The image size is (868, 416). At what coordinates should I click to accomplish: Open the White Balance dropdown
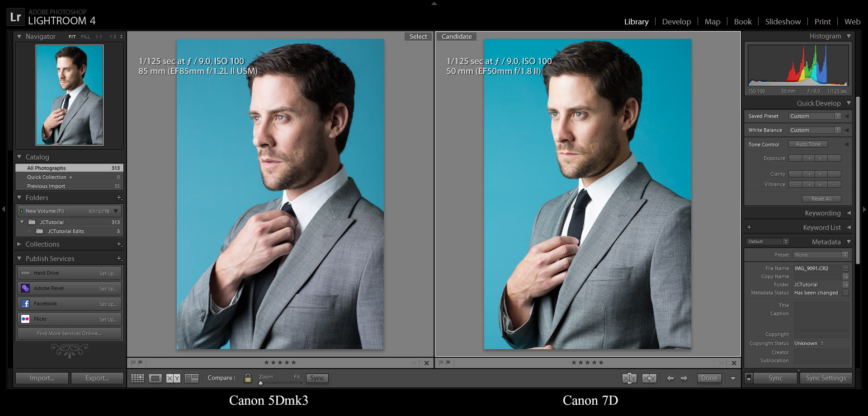pos(815,130)
